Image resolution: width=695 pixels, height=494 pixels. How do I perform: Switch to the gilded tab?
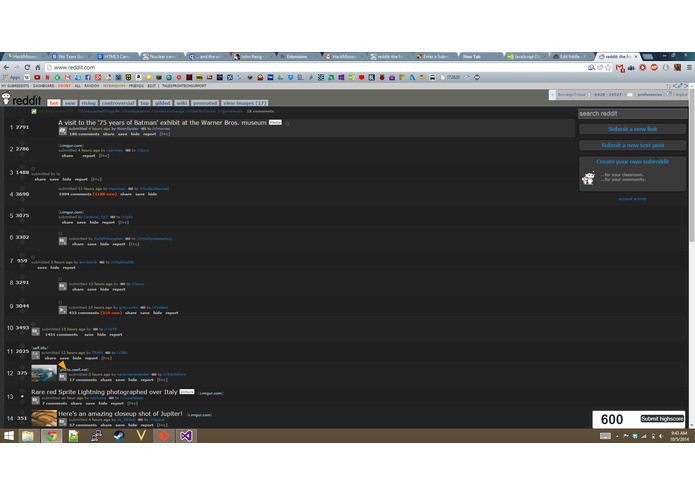(x=162, y=103)
